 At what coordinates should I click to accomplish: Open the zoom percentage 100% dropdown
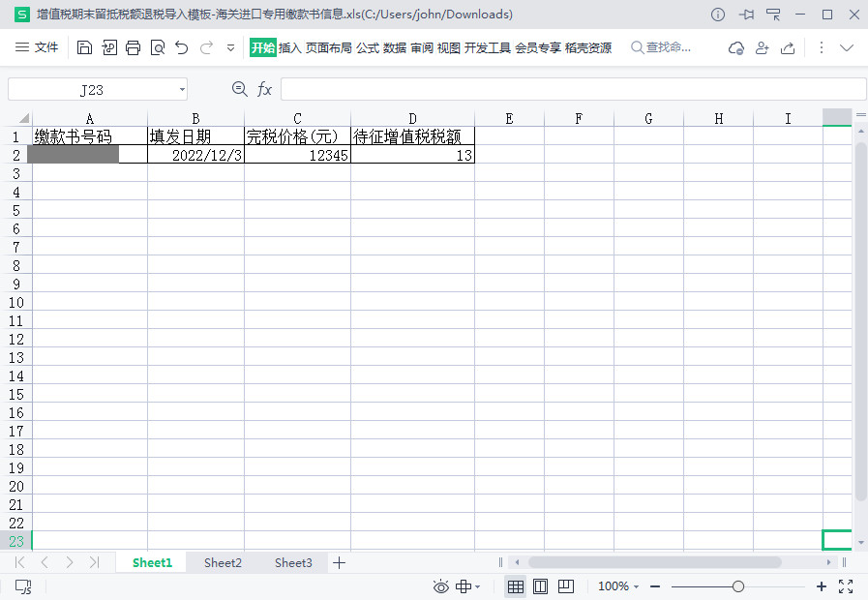pyautogui.click(x=618, y=586)
